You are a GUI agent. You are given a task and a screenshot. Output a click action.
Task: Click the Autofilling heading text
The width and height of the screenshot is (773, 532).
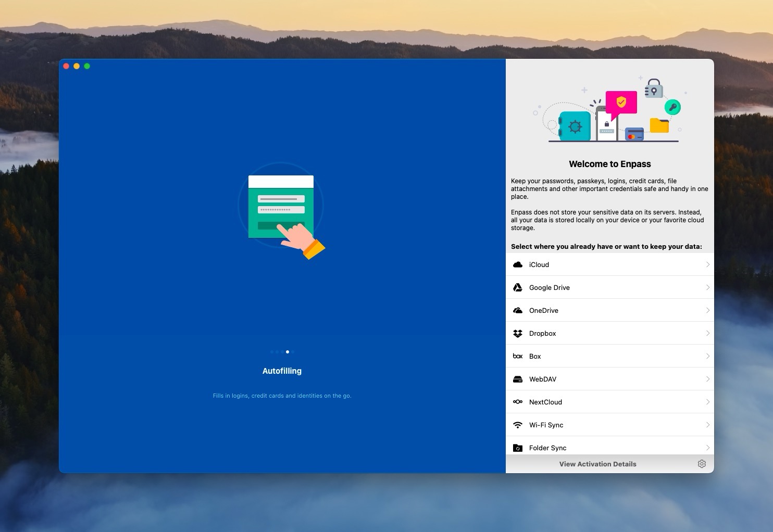282,371
